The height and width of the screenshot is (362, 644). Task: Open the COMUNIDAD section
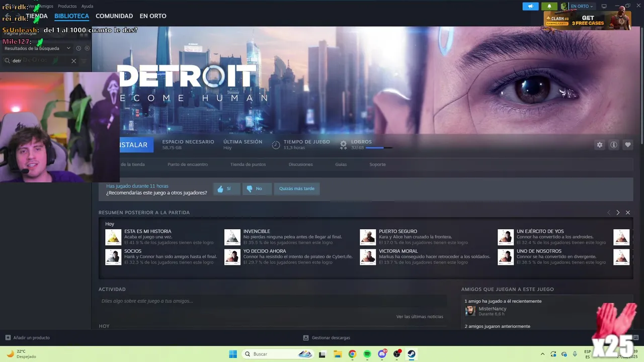114,16
